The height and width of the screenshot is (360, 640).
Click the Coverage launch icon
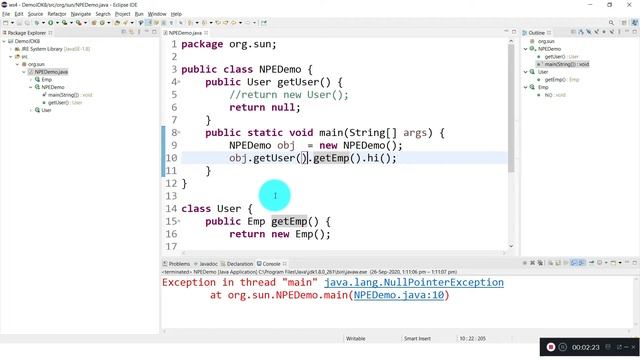coord(64,23)
